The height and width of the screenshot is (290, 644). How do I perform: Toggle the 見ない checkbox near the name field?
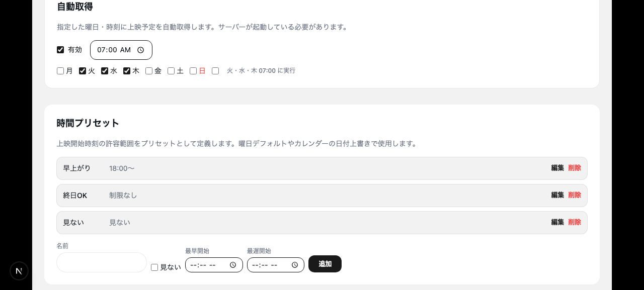154,267
